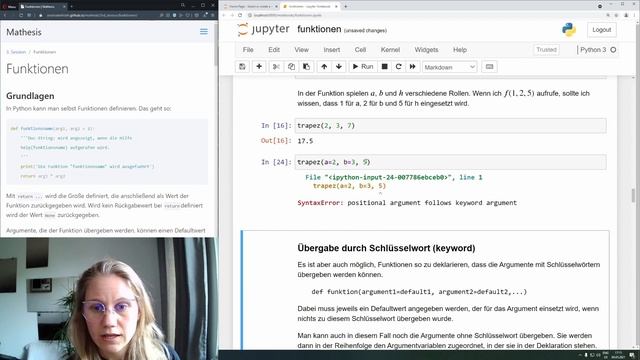Rename the notebook titled funktionen
The image size is (640, 360).
pos(319,29)
